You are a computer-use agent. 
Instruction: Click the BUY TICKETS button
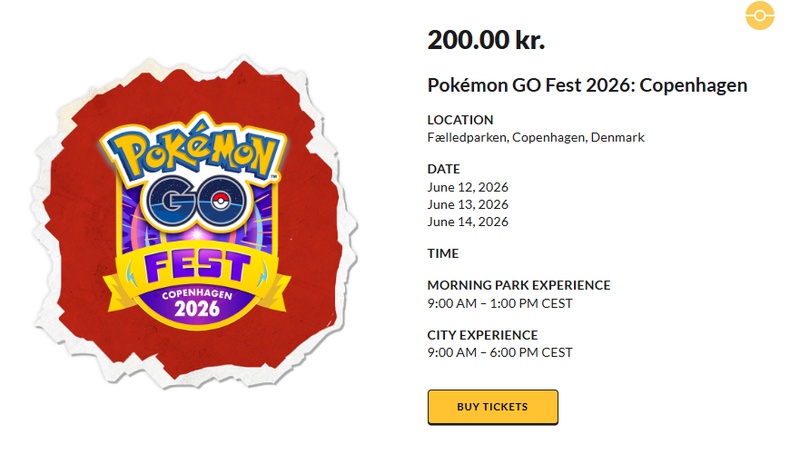[x=492, y=407]
